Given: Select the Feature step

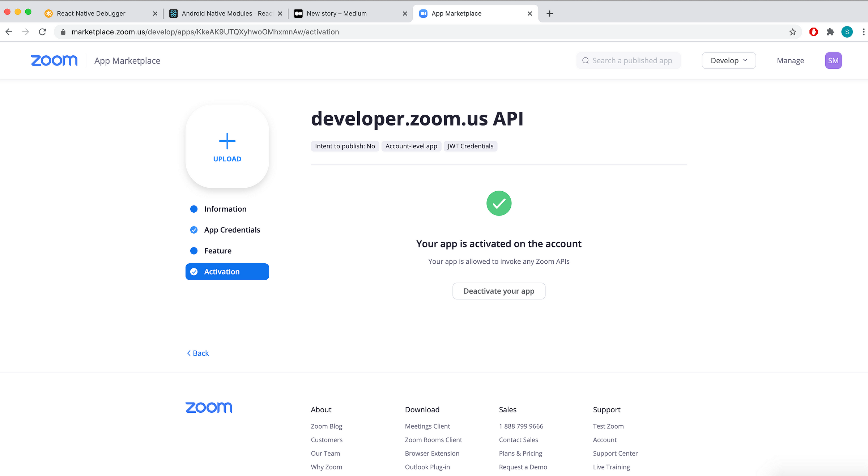Looking at the screenshot, I should coord(217,251).
